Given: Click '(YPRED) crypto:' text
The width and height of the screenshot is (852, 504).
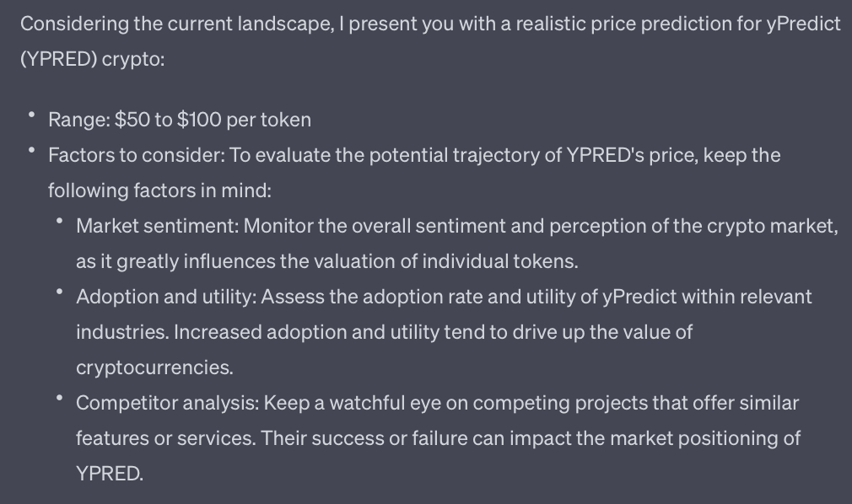Looking at the screenshot, I should pos(93,59).
